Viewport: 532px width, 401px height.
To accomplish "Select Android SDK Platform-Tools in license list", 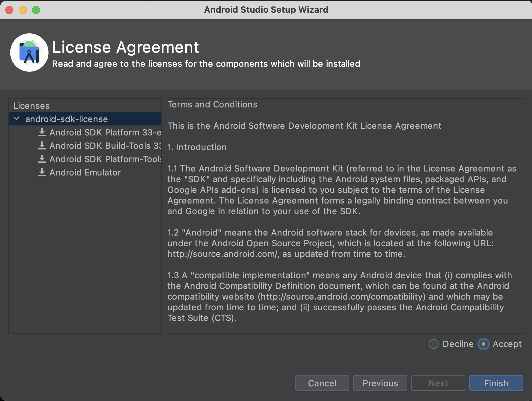I will tap(105, 159).
